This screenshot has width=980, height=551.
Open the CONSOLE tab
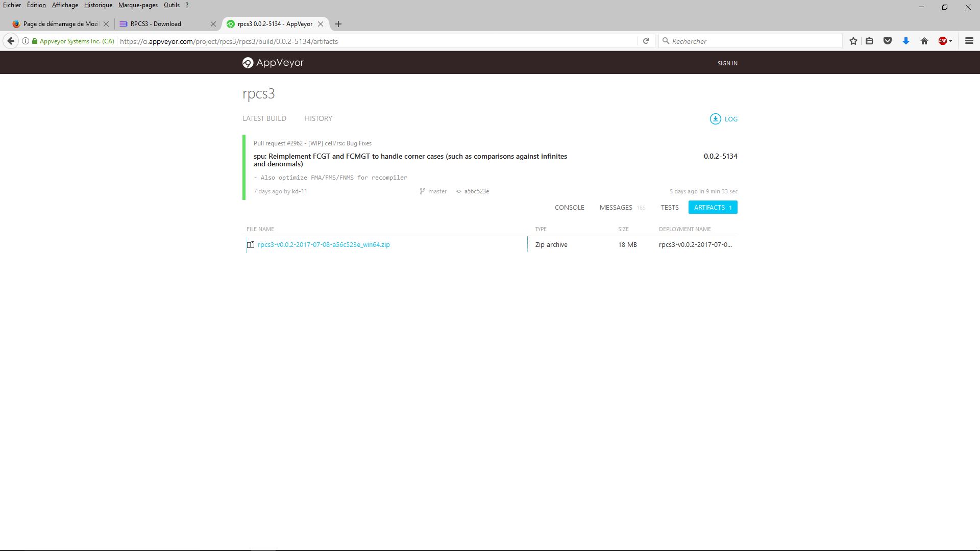[569, 208]
